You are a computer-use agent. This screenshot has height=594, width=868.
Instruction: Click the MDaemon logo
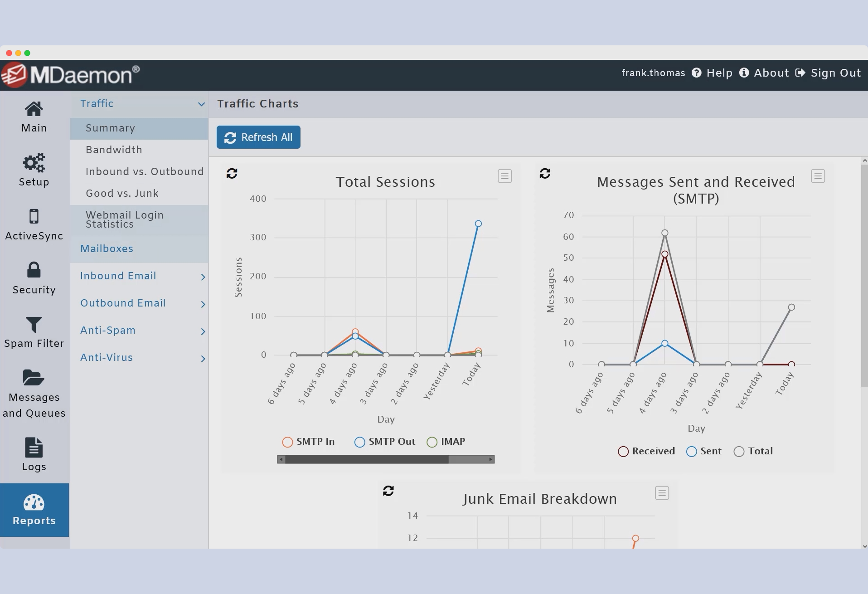pos(71,75)
